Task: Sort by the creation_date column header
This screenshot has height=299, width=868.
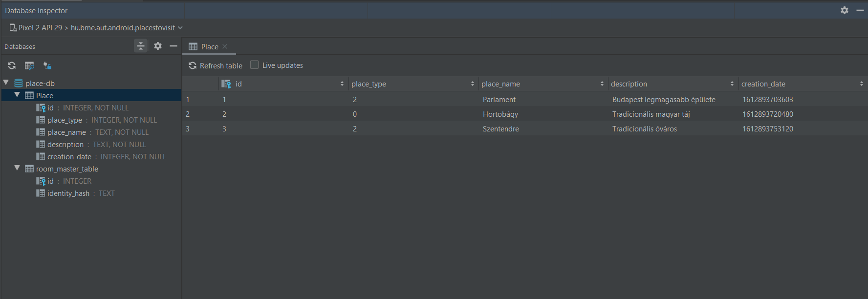Action: [x=802, y=84]
